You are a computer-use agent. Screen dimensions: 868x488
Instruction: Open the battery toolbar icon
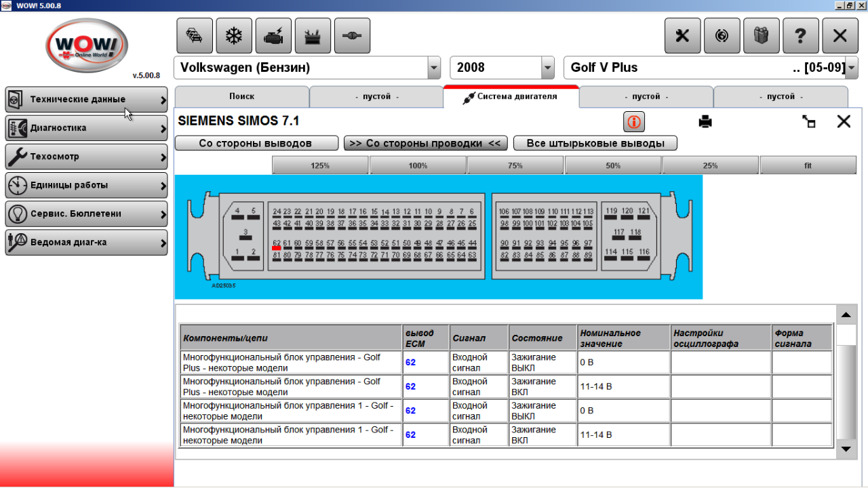pyautogui.click(x=313, y=36)
